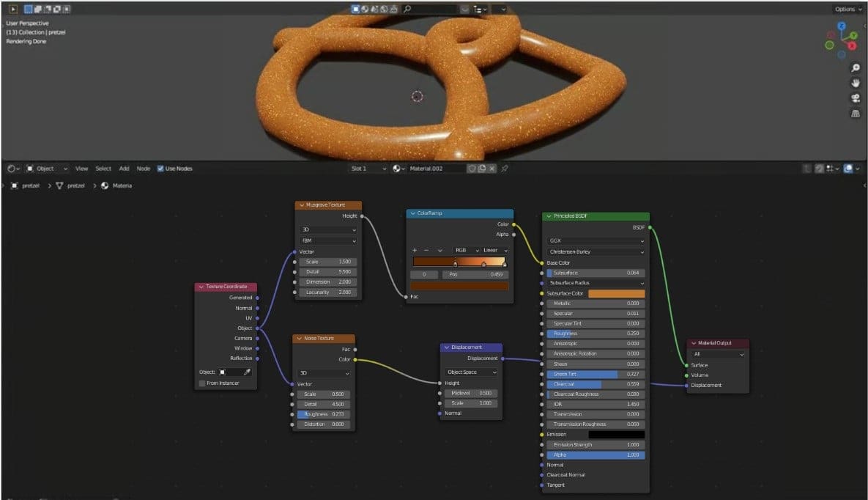
Task: Enable the From Instancer checkbox
Action: (x=202, y=383)
